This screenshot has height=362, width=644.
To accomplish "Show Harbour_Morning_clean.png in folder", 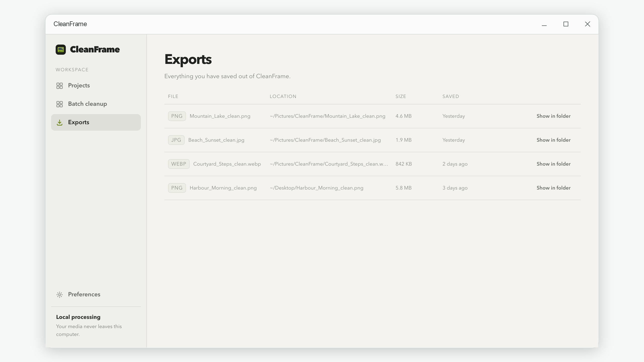I will point(553,188).
